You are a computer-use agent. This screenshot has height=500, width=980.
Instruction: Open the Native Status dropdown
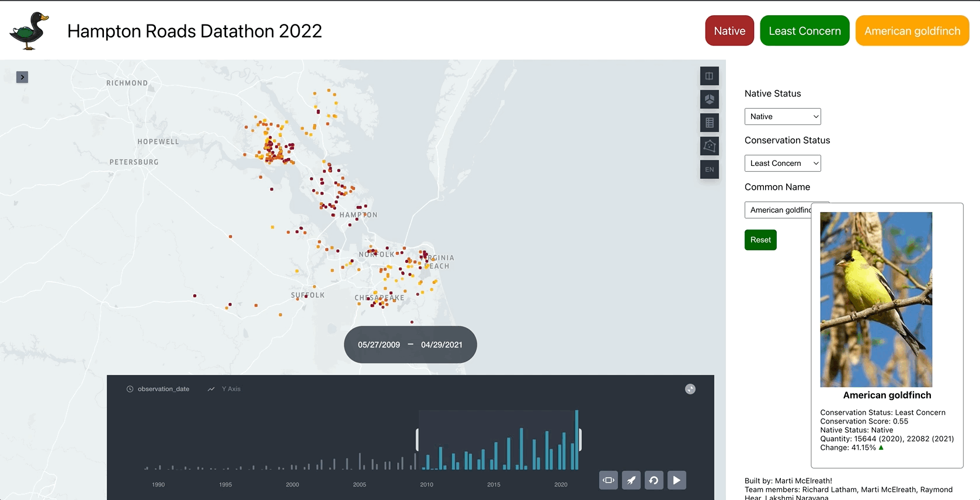(783, 116)
